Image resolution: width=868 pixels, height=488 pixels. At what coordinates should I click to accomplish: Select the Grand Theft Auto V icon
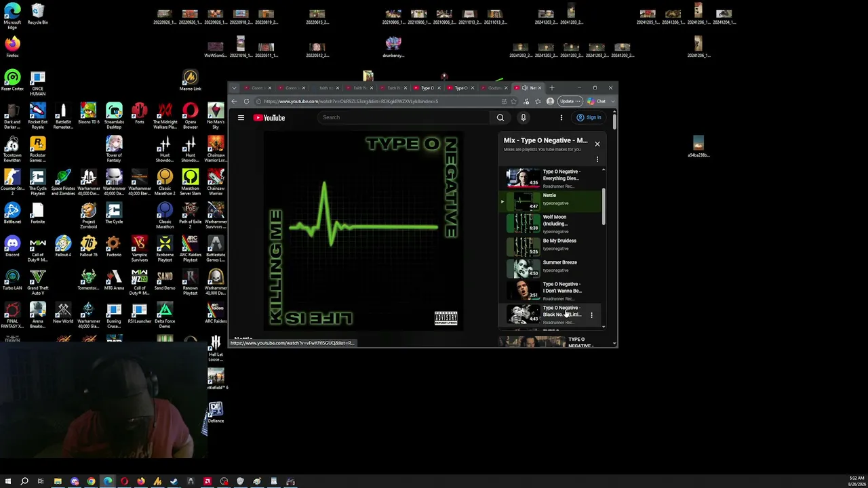[x=37, y=283]
